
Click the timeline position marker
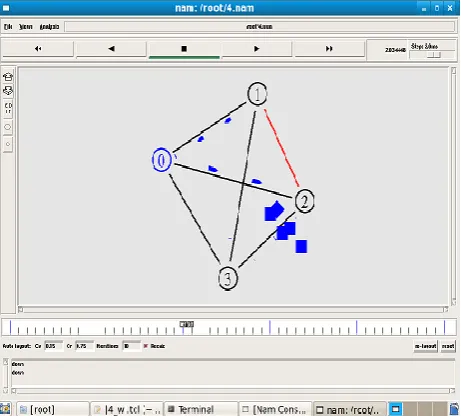(187, 324)
